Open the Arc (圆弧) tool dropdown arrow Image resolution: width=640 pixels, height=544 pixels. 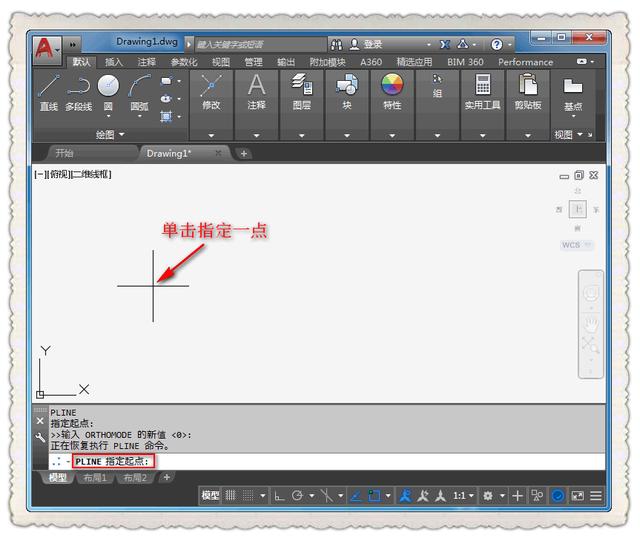[140, 116]
